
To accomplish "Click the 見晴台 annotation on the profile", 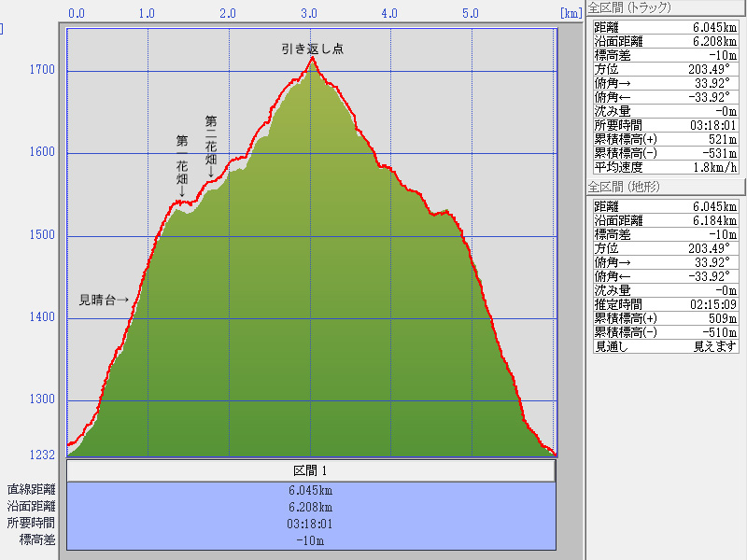I will coord(104,301).
